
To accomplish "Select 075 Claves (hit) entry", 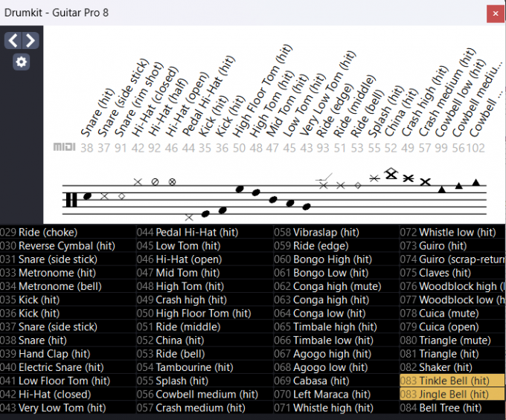I will click(443, 273).
